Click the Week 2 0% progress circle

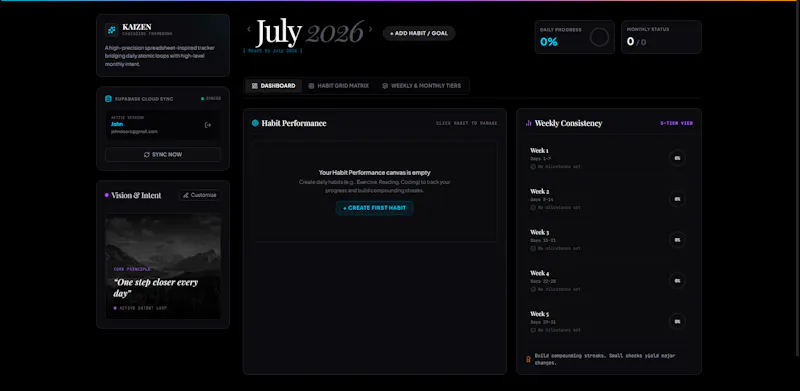(677, 199)
